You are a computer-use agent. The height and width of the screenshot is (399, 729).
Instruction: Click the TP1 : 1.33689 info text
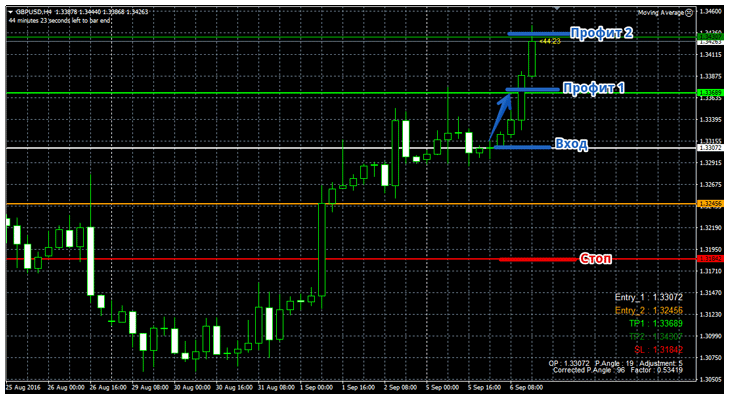tap(656, 323)
